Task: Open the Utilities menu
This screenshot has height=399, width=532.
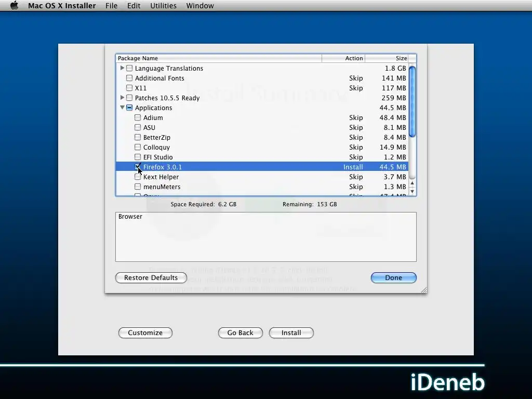Action: [x=163, y=6]
